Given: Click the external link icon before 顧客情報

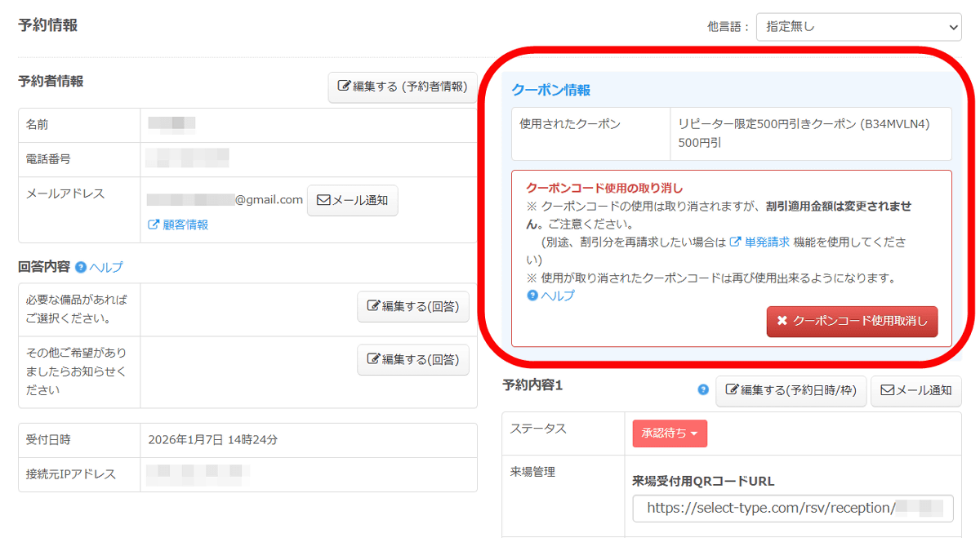Looking at the screenshot, I should 153,225.
